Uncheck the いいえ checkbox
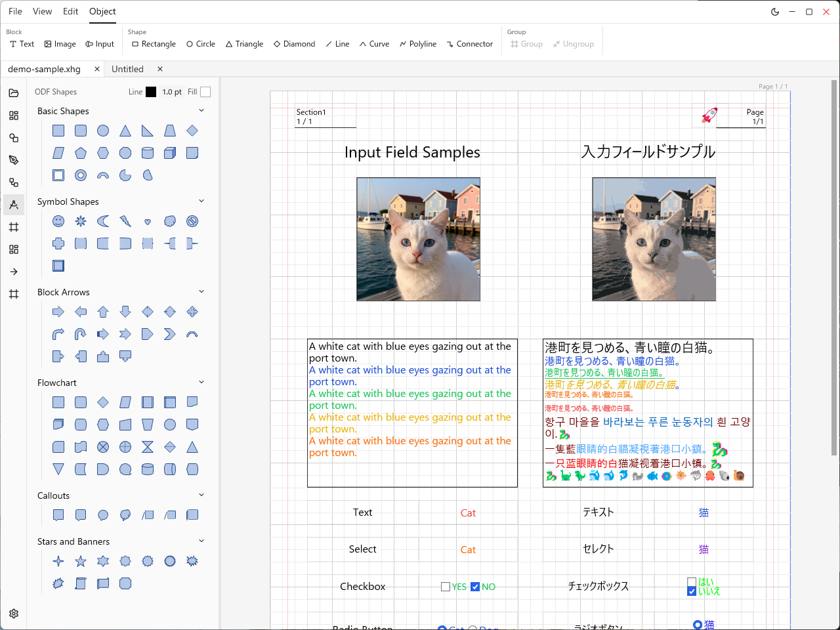 (x=692, y=591)
